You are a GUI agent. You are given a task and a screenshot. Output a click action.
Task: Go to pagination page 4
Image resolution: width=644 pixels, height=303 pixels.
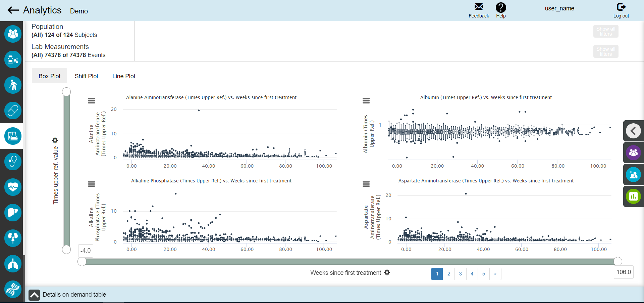coord(472,274)
